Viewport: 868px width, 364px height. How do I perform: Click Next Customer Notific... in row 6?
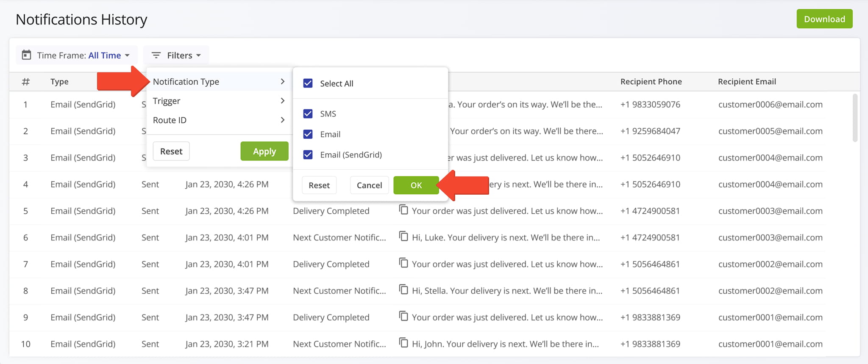pyautogui.click(x=339, y=237)
